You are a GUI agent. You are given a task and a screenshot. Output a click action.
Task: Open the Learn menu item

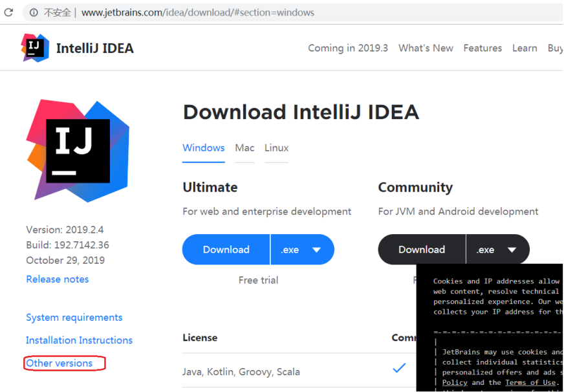pos(525,48)
